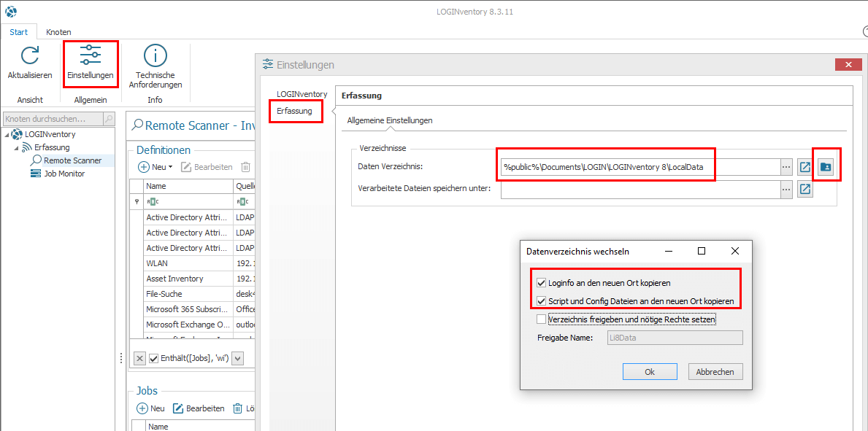This screenshot has height=431, width=868.
Task: Switch to the Start ribbon tab
Action: coord(19,32)
